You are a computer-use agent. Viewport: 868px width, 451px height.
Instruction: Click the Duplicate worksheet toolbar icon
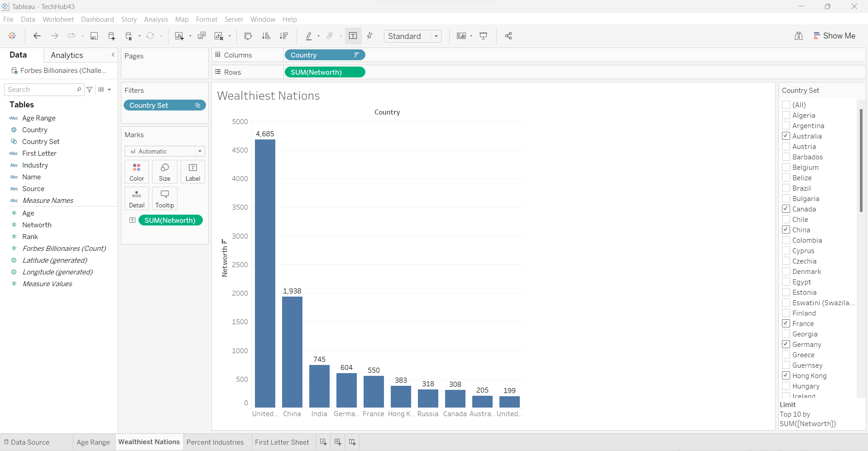pos(201,36)
